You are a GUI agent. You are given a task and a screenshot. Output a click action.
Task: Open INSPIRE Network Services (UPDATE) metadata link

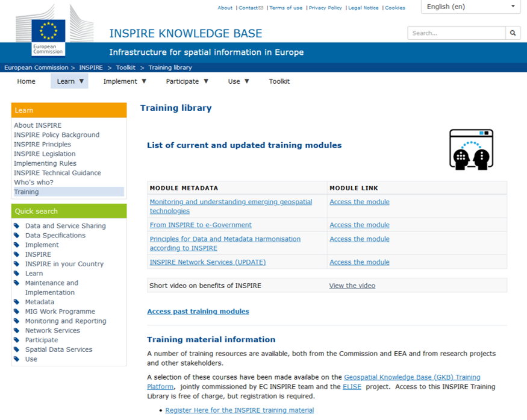(208, 262)
